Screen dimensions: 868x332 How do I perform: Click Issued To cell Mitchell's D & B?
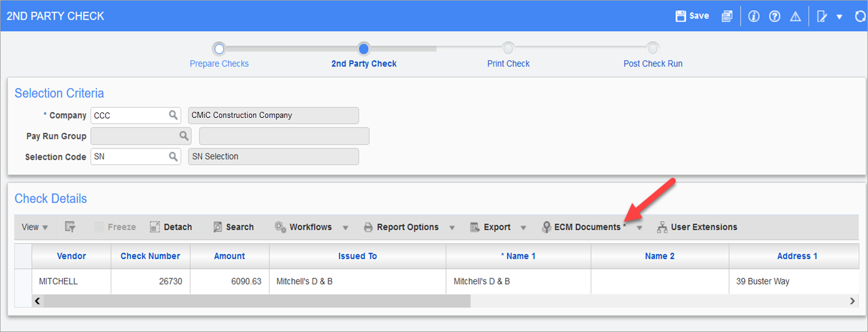tap(357, 281)
